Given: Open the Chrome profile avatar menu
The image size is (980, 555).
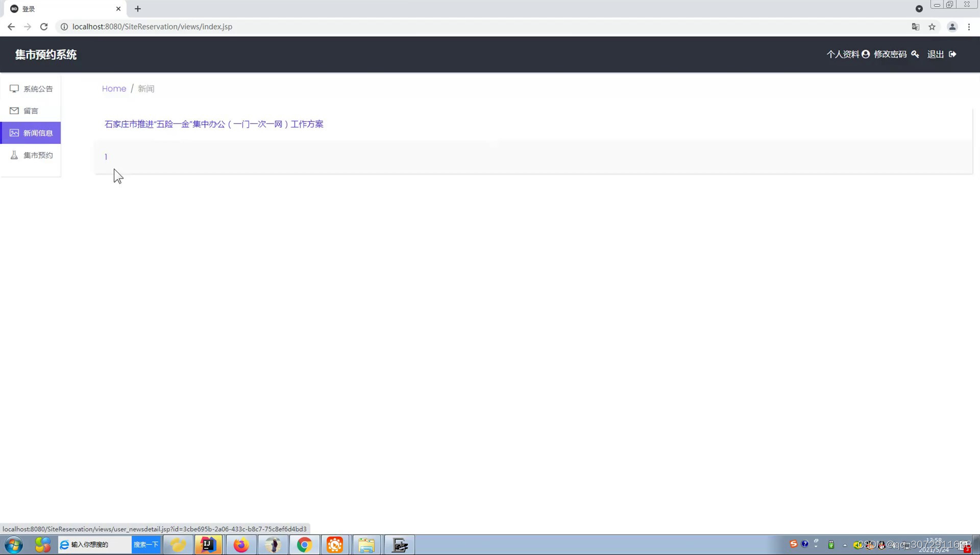Looking at the screenshot, I should [952, 27].
